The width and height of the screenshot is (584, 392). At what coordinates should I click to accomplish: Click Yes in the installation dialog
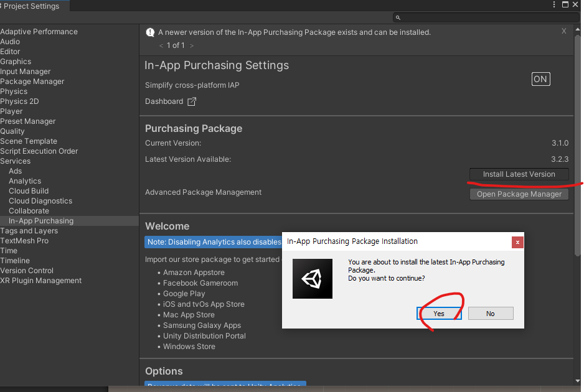click(x=439, y=314)
